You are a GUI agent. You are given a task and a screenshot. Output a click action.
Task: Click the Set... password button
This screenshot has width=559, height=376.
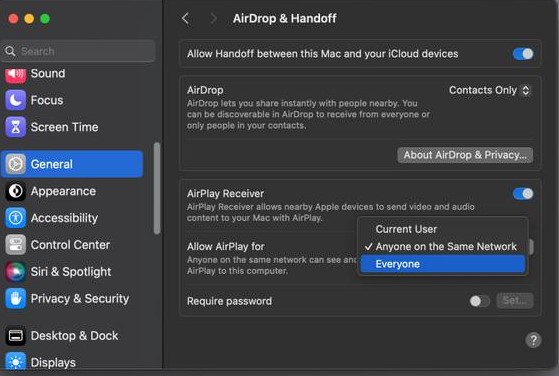click(x=515, y=301)
